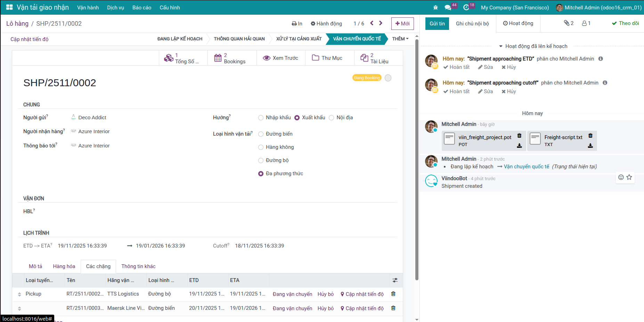Delete the Freight-script.txt attachment
Viewport: 644px width, 322px height.
coord(590,136)
